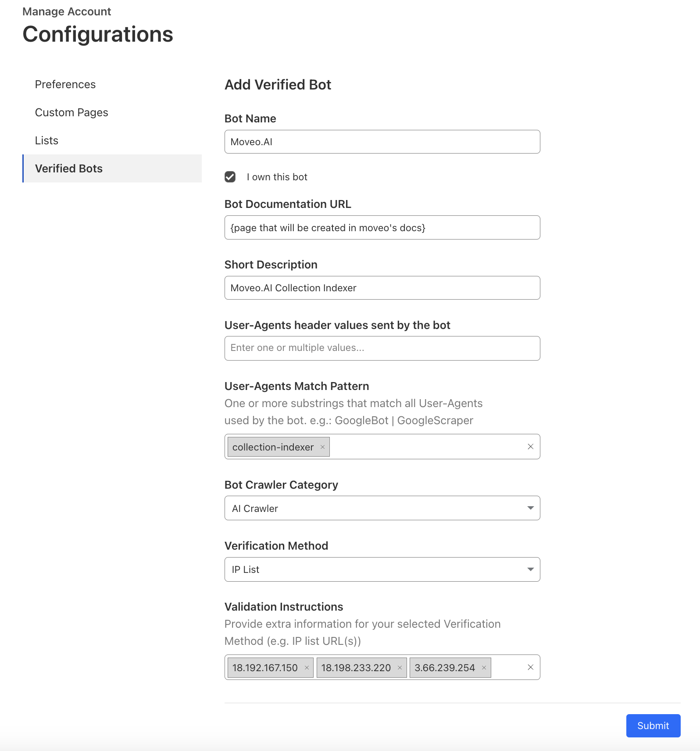
Task: Remove IP 3.66.239.254 tag
Action: 484,668
